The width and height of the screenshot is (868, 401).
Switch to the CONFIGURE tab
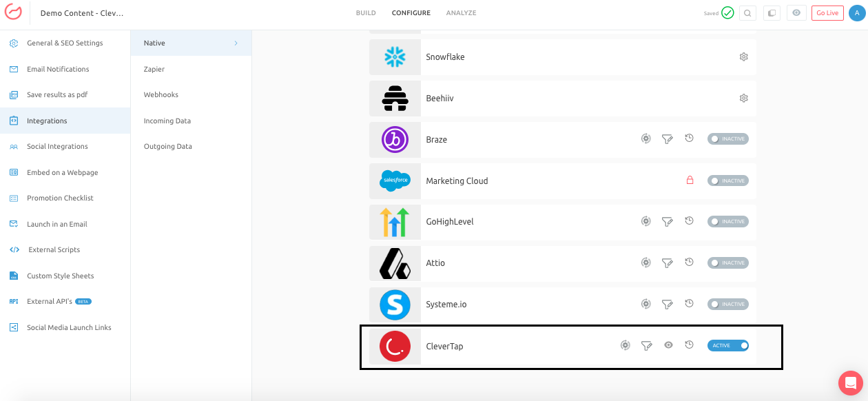tap(411, 13)
